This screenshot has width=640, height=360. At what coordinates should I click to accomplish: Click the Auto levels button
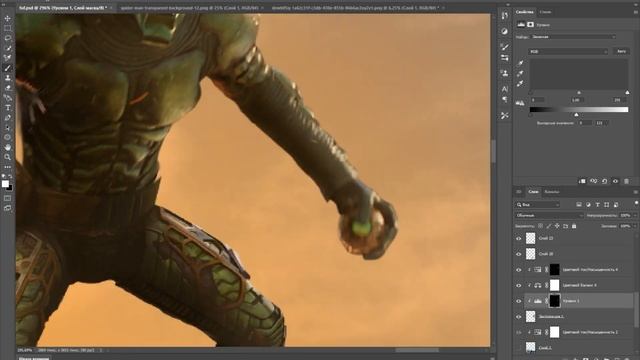click(x=621, y=51)
